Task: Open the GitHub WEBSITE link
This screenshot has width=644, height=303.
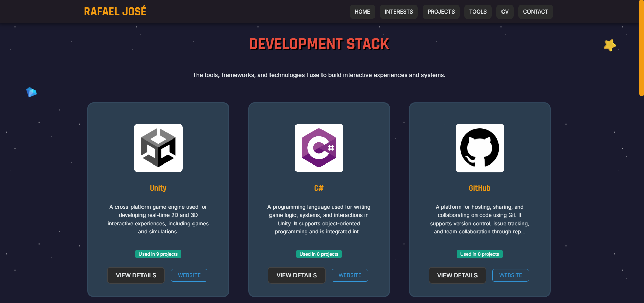Action: (511, 275)
